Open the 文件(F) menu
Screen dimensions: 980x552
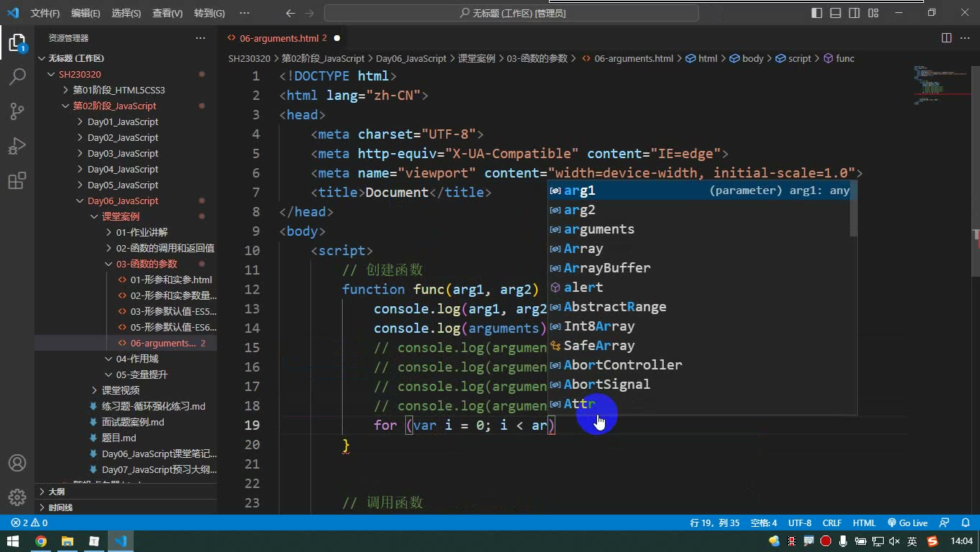coord(45,13)
